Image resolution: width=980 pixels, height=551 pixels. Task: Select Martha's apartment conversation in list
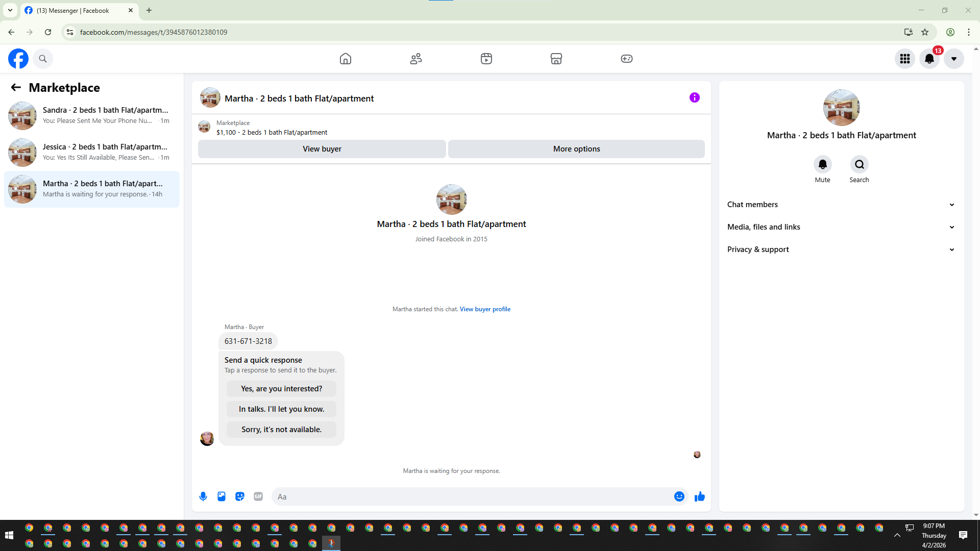click(x=92, y=189)
